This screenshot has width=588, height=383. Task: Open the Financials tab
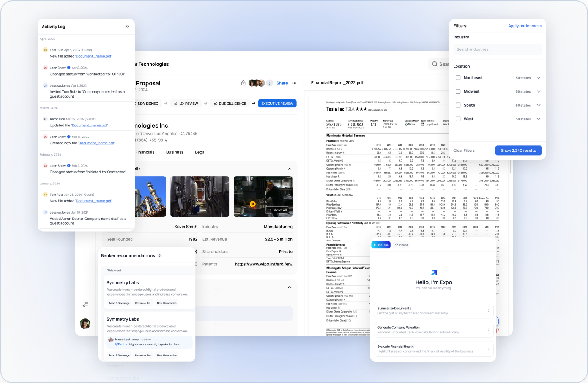click(x=145, y=152)
